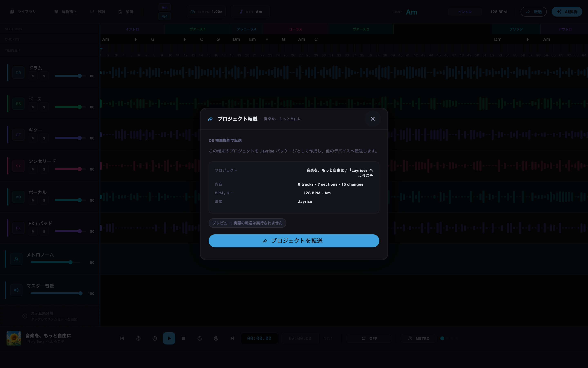Click the metronome track icon

click(x=16, y=259)
